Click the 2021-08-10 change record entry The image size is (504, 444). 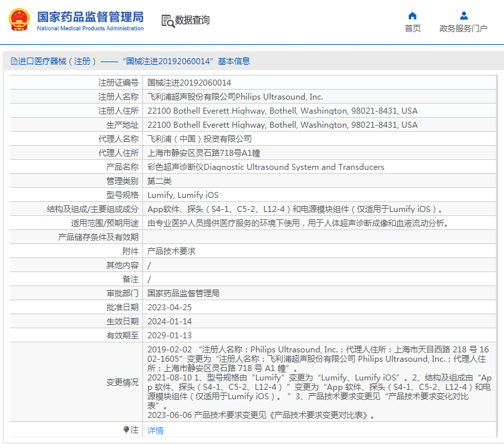click(x=320, y=392)
